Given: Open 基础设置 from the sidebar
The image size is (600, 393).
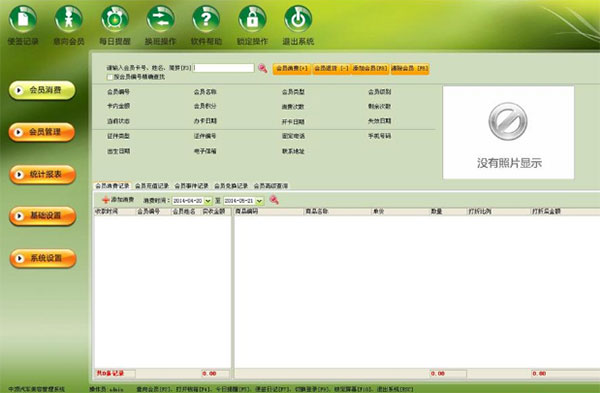Looking at the screenshot, I should [43, 216].
